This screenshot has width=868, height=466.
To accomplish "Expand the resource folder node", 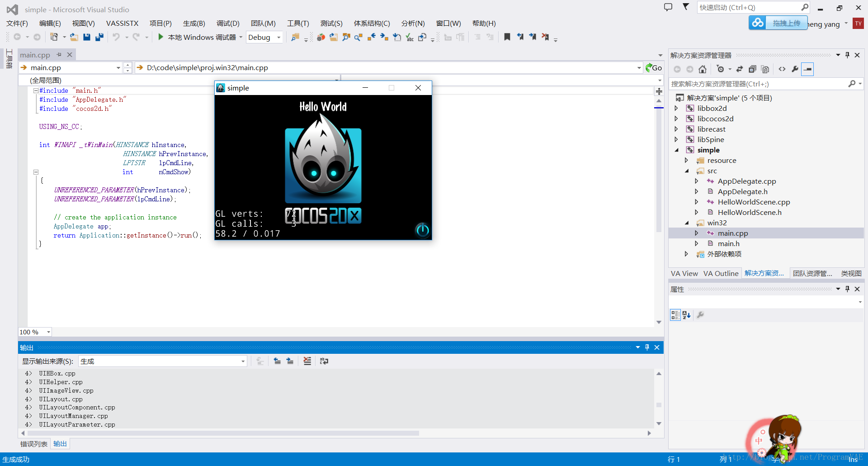I will click(x=686, y=160).
